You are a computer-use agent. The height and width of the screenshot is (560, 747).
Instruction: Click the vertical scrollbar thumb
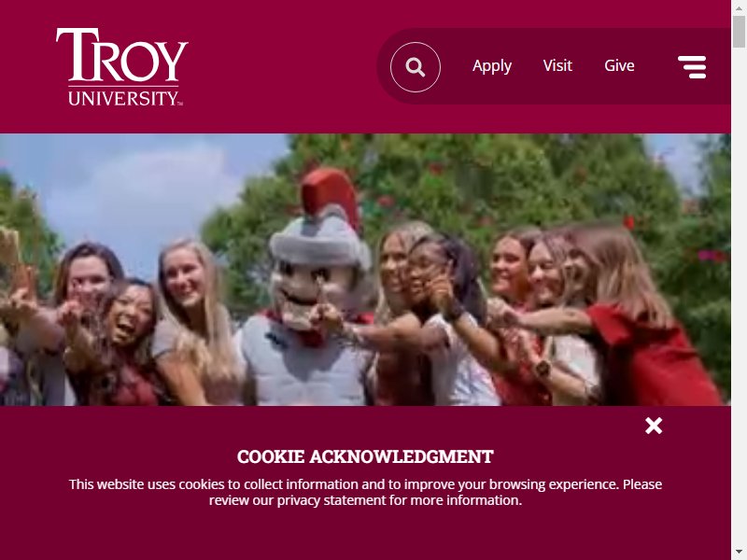[x=739, y=32]
